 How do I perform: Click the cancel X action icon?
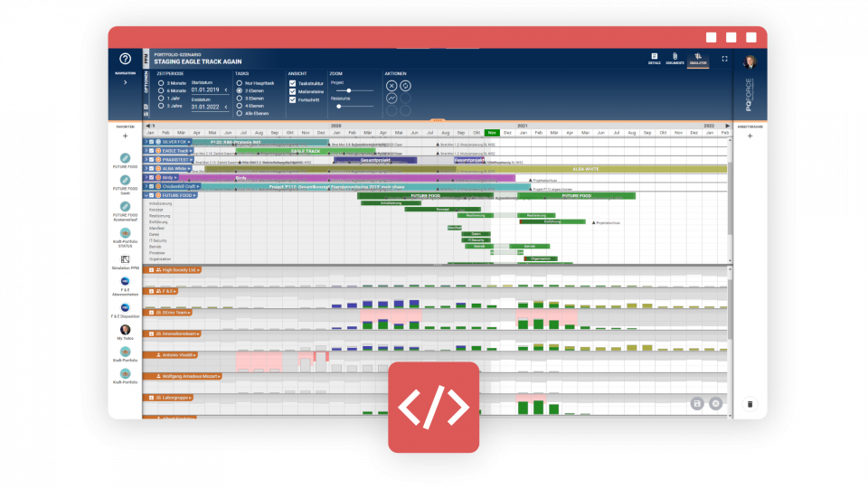click(x=392, y=86)
